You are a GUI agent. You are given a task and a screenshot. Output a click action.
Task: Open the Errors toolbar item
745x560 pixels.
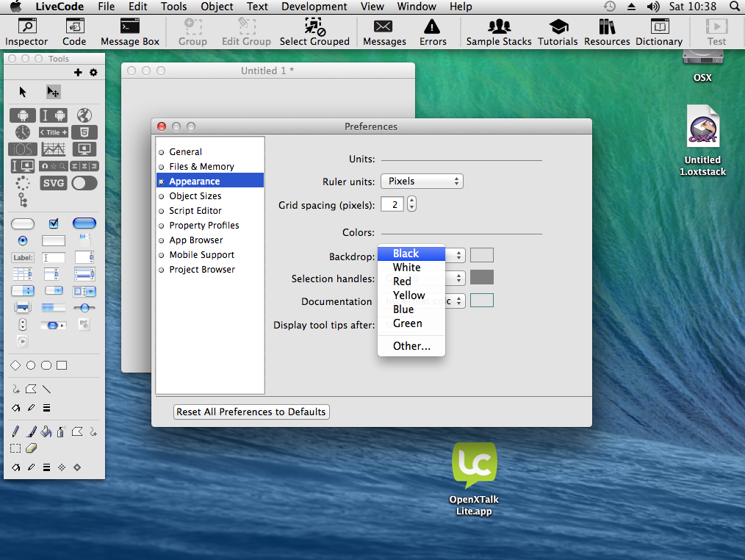click(x=432, y=32)
